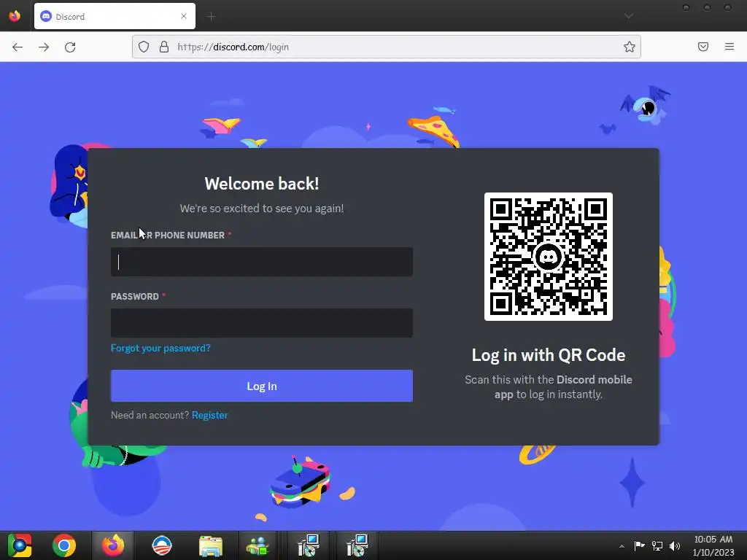
Task: Go back with the back arrow
Action: point(18,47)
